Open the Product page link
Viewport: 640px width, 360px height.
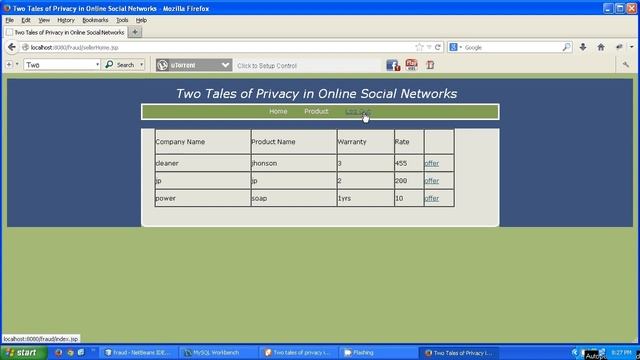(316, 111)
